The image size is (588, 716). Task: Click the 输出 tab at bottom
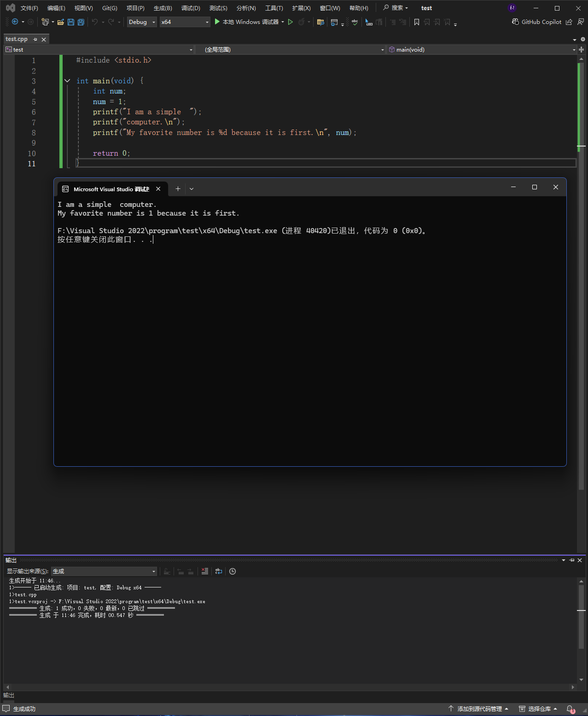click(x=9, y=695)
